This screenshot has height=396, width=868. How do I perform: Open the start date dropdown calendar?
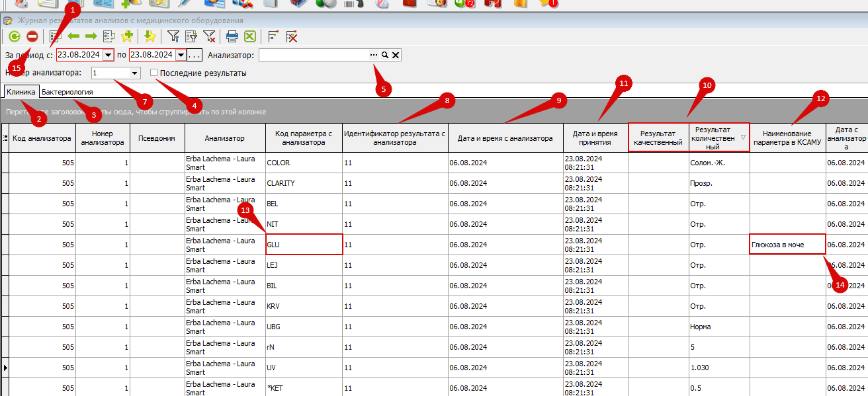108,55
